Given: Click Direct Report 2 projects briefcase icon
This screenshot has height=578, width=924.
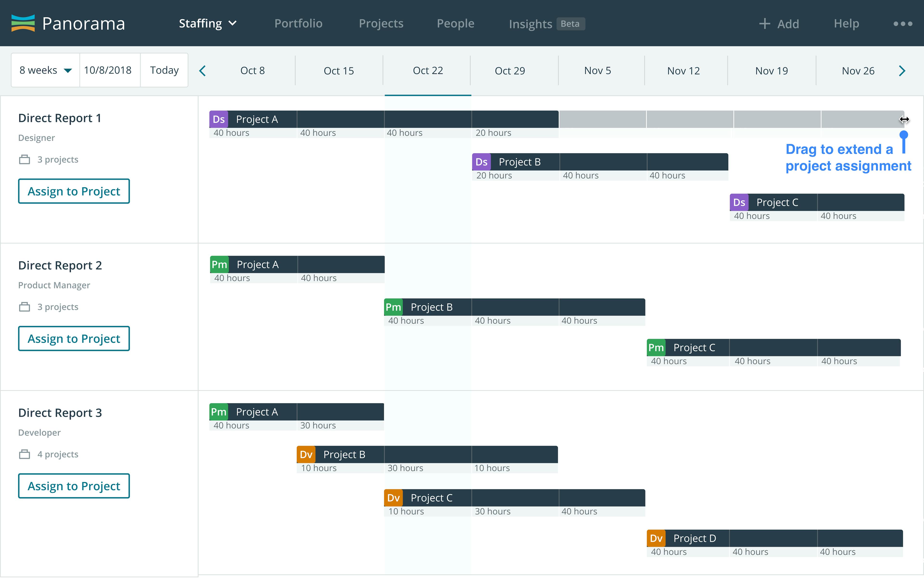Looking at the screenshot, I should (x=25, y=307).
